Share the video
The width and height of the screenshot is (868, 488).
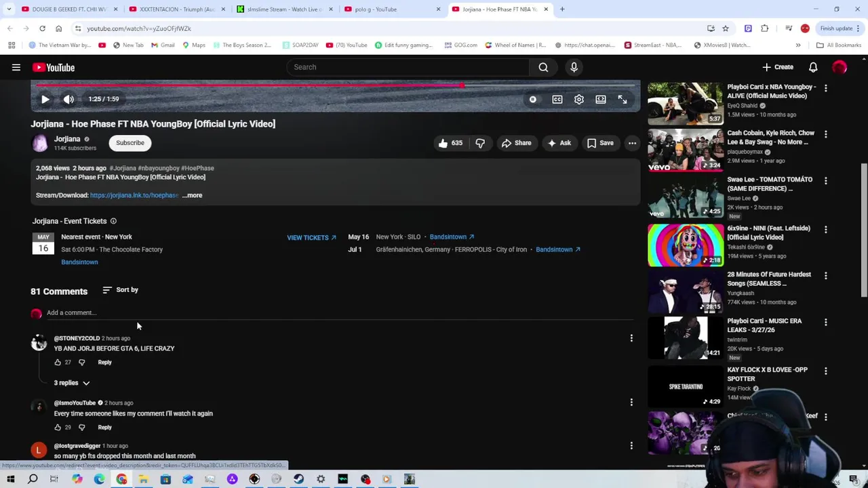[516, 143]
